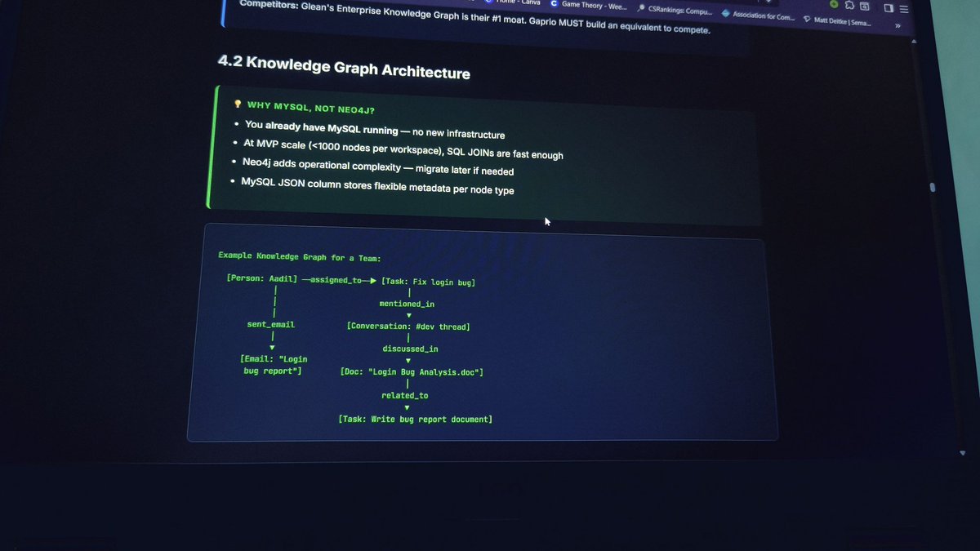980x551 pixels.
Task: Click '[Conversation: #dev thread]' node
Action: [x=408, y=327]
